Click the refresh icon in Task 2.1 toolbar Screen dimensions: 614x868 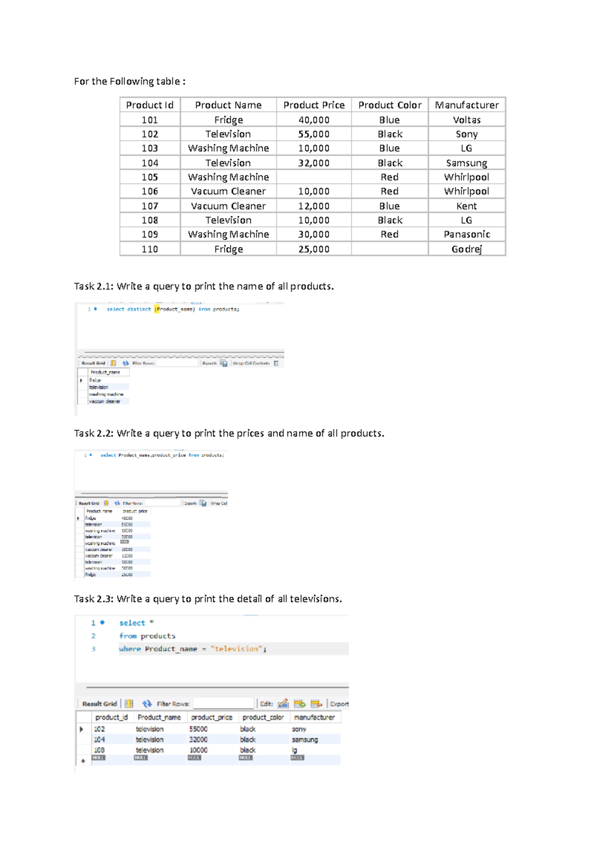[125, 363]
